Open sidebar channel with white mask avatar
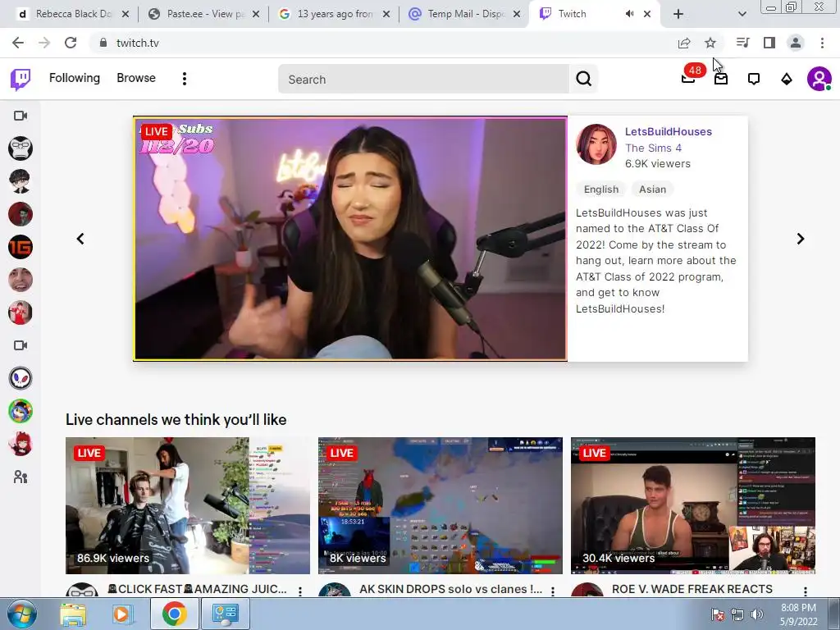This screenshot has height=630, width=840. (x=21, y=378)
